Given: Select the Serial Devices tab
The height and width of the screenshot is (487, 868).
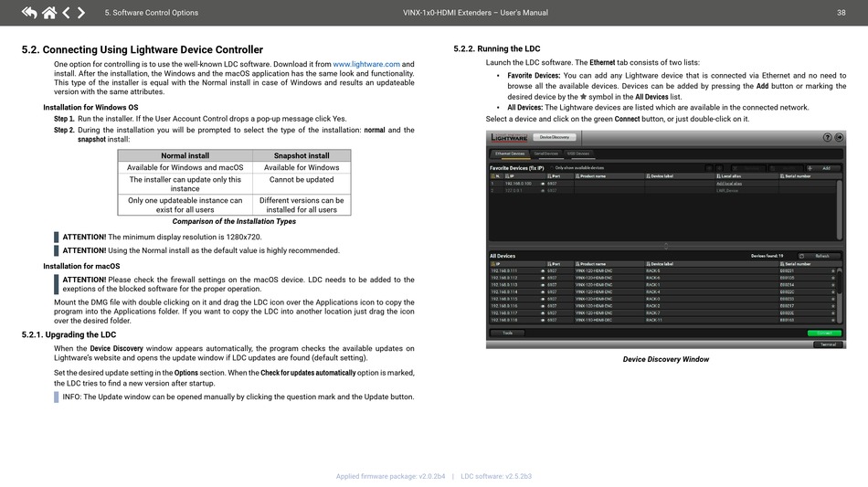Looking at the screenshot, I should click(545, 154).
